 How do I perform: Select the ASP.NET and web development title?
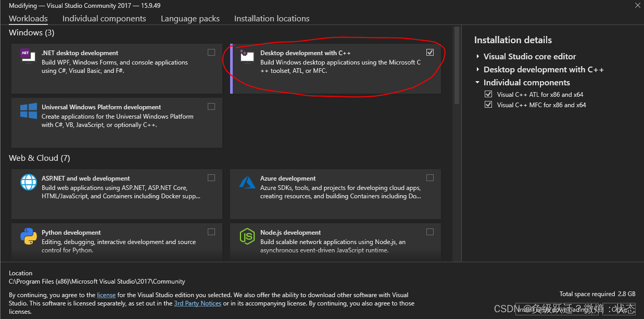[x=86, y=178]
